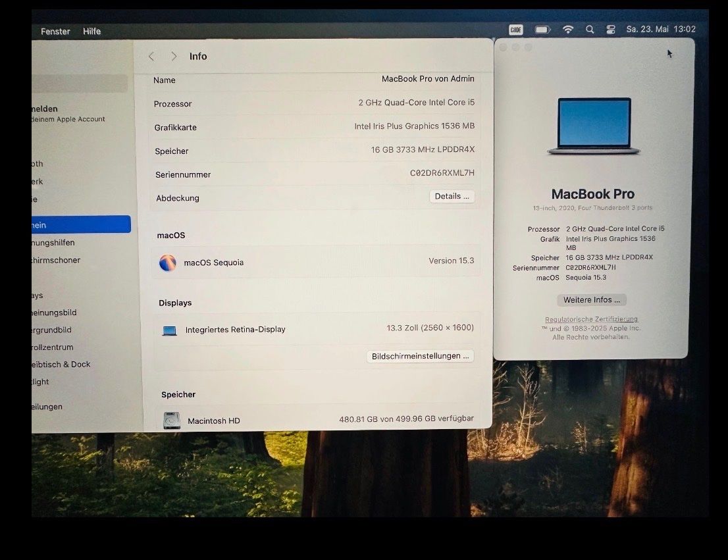
Task: Select the Spotlight sidebar item
Action: click(x=40, y=381)
